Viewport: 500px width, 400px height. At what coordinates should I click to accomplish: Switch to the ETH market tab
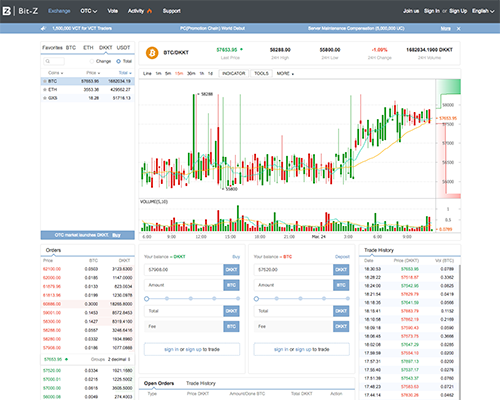88,48
